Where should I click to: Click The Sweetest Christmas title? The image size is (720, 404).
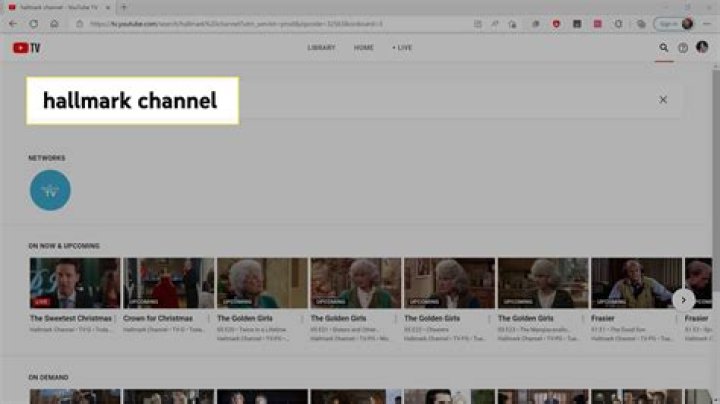(x=71, y=318)
